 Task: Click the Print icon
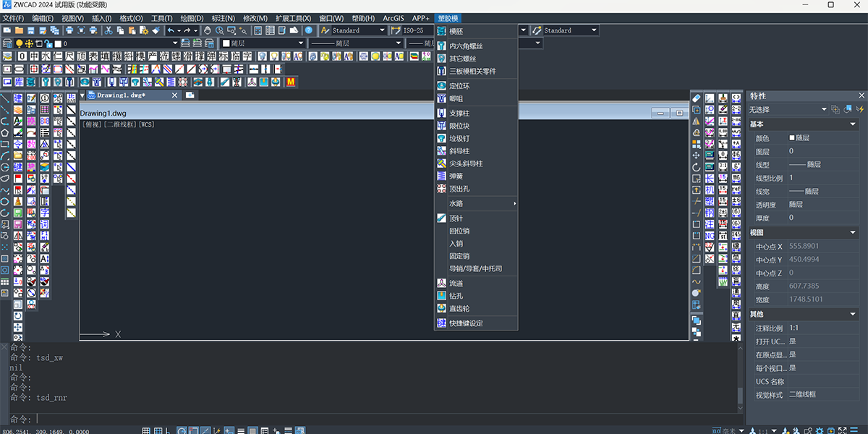pos(69,30)
